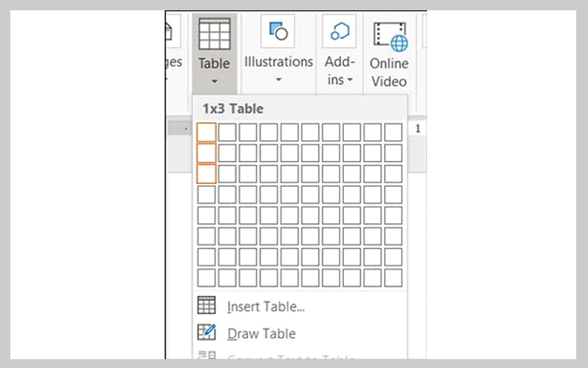
Task: Select the top-left highlighted grid cell
Action: (x=207, y=132)
